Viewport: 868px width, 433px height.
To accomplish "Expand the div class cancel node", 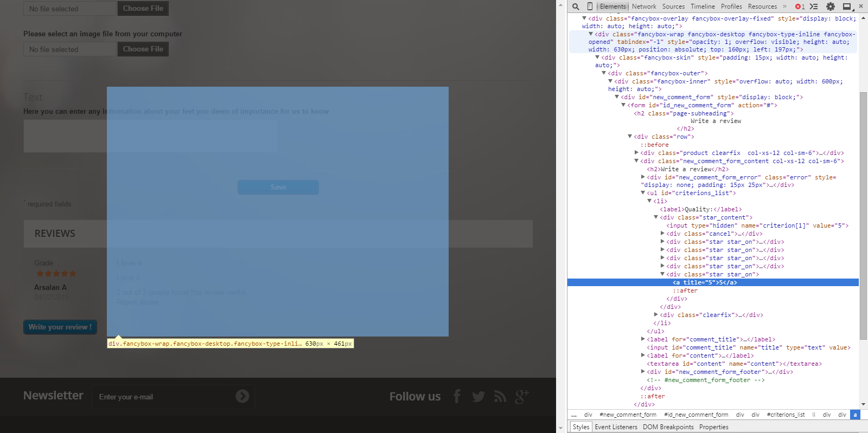I will point(662,234).
